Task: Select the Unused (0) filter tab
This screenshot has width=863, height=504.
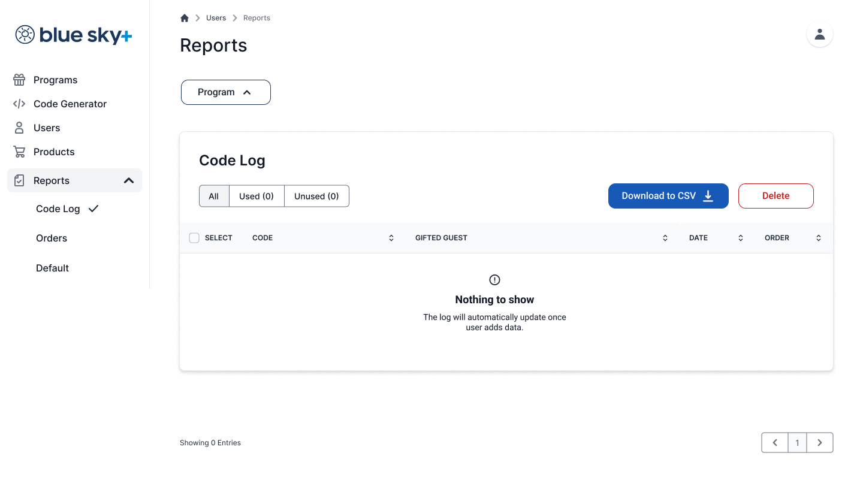Action: click(316, 196)
